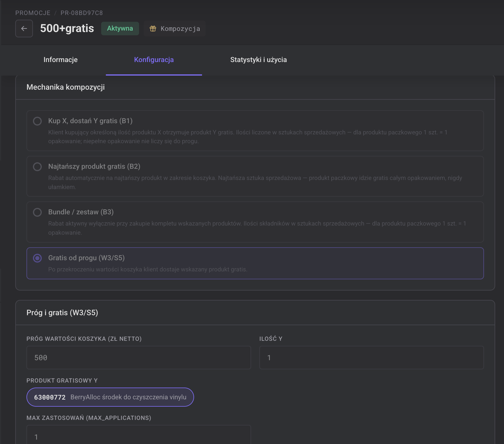This screenshot has width=504, height=444.
Task: Focus the Max zastosowań input field
Action: [139, 435]
